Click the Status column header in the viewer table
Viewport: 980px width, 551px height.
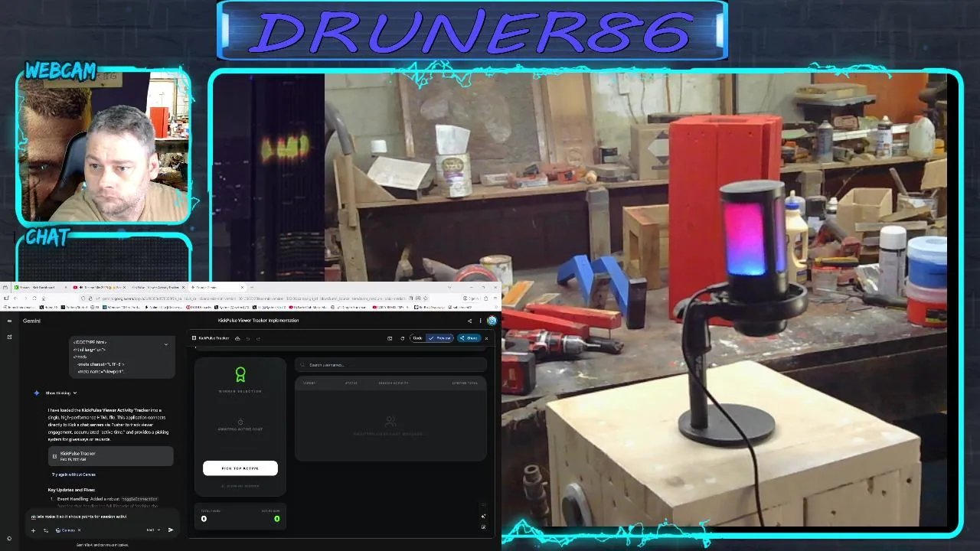pos(351,383)
